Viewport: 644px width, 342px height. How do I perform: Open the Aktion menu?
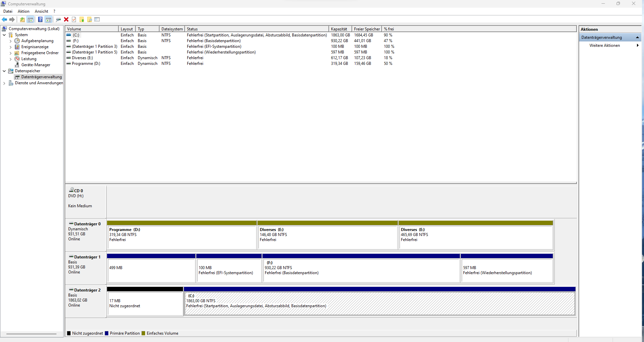[x=23, y=11]
